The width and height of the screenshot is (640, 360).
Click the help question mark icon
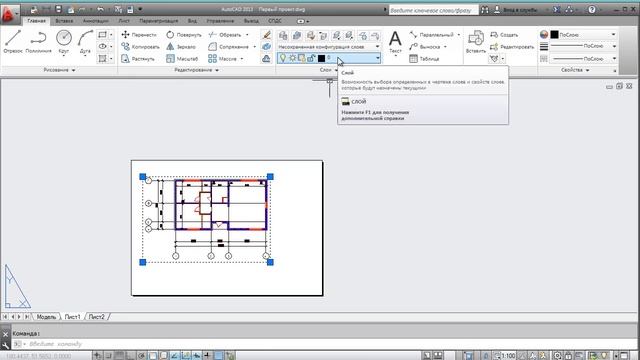point(592,9)
